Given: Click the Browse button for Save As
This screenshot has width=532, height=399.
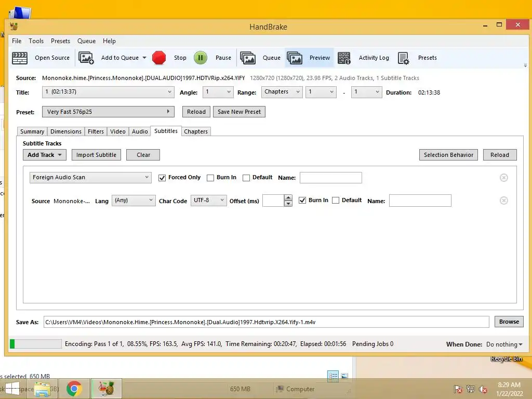Looking at the screenshot, I should tap(509, 322).
